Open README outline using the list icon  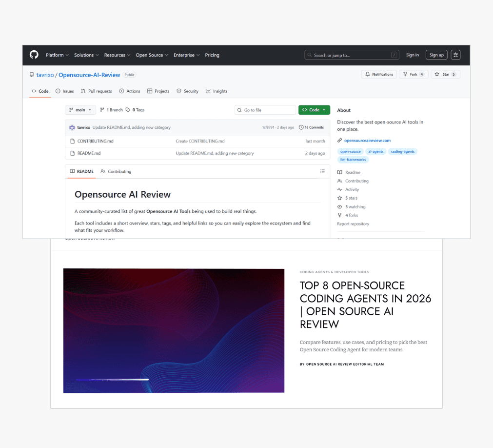click(322, 171)
